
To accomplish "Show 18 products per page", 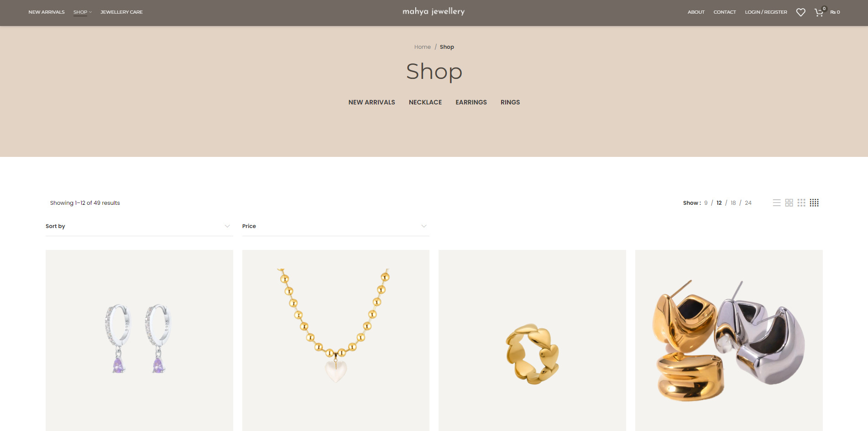I will click(733, 203).
